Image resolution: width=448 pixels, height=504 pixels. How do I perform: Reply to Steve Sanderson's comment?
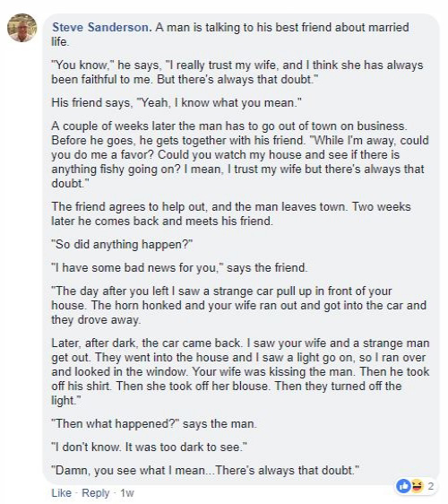click(95, 492)
